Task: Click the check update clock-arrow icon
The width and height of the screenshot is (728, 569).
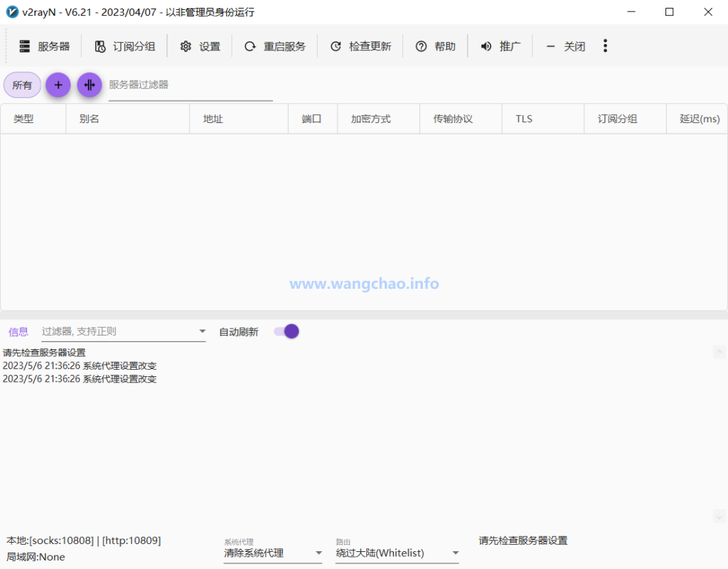Action: 336,46
